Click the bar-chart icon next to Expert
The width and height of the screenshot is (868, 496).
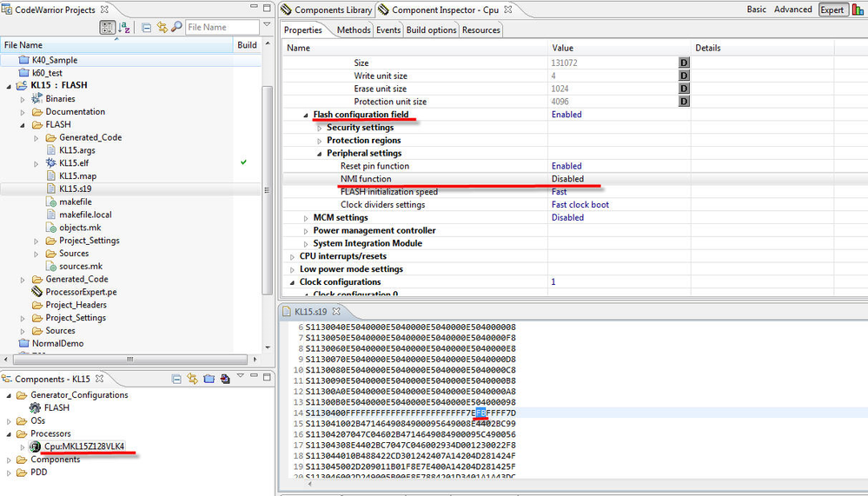858,10
